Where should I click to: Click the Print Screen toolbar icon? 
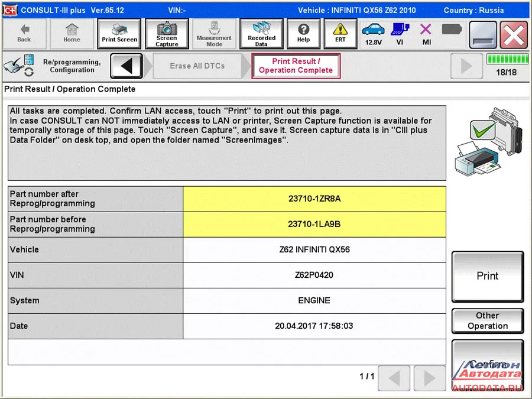[119, 34]
